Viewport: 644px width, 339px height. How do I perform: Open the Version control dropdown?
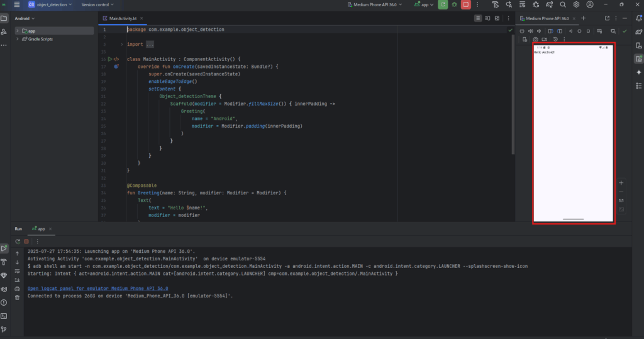tap(97, 4)
